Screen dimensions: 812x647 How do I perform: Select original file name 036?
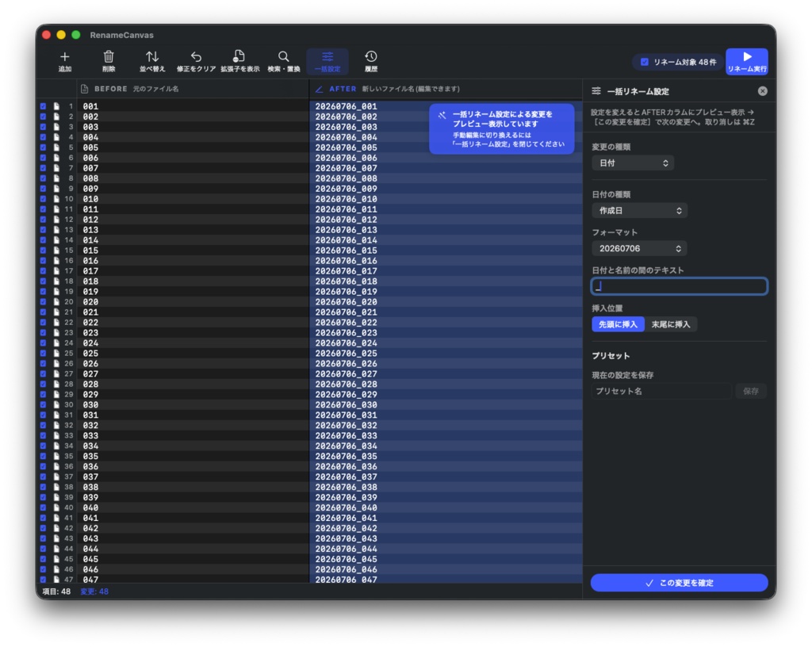pyautogui.click(x=90, y=466)
